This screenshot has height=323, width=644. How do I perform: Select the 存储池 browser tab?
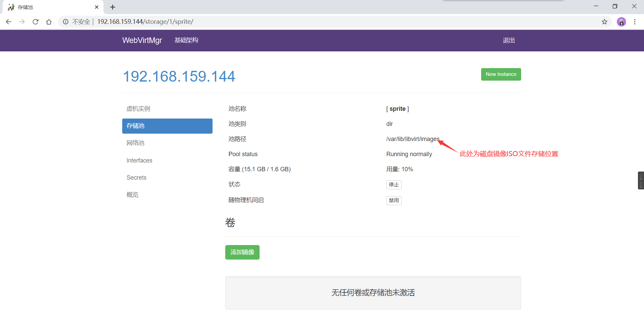tap(53, 7)
